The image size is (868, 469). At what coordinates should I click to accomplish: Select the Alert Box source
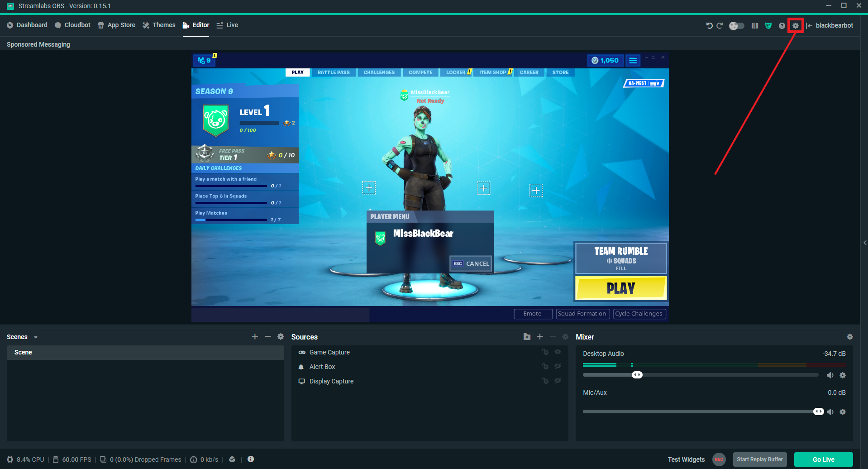(x=430, y=367)
